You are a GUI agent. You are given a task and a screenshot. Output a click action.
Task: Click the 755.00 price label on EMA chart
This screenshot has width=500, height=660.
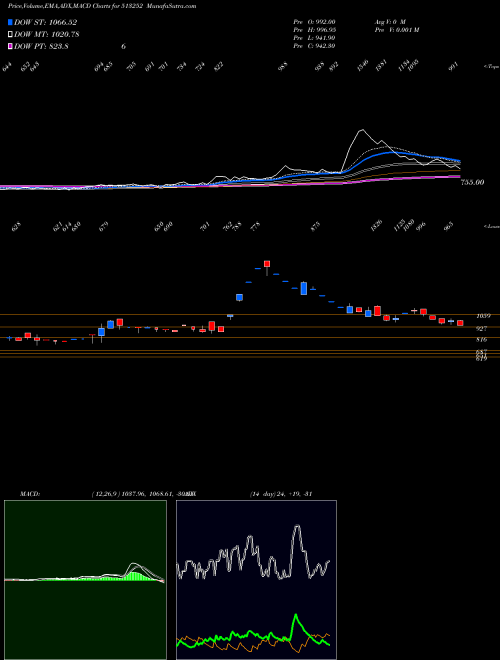click(472, 182)
